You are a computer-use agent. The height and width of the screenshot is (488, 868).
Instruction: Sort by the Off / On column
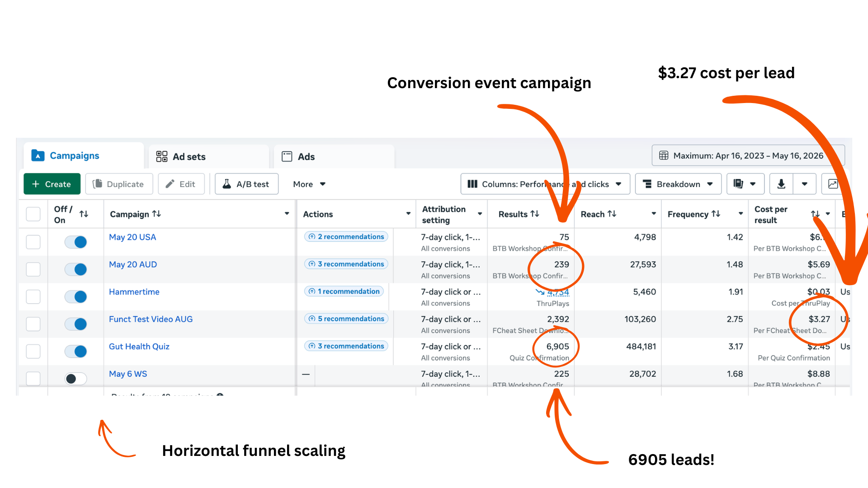(x=84, y=214)
